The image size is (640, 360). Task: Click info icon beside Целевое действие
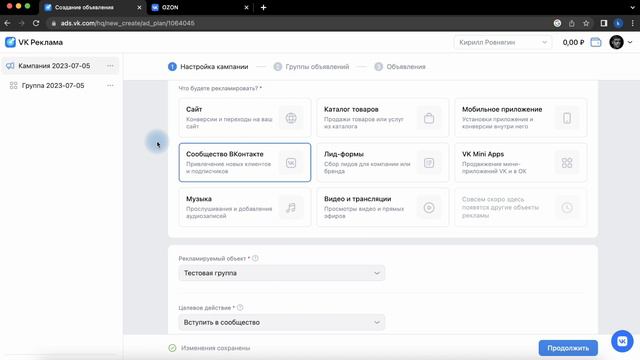pyautogui.click(x=240, y=307)
